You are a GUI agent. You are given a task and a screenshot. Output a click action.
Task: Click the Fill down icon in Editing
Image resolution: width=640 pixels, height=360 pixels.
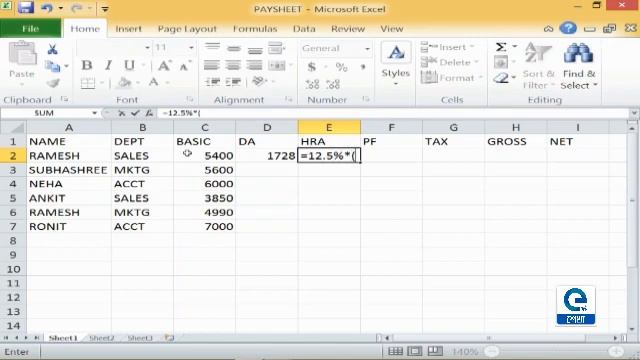[x=501, y=62]
